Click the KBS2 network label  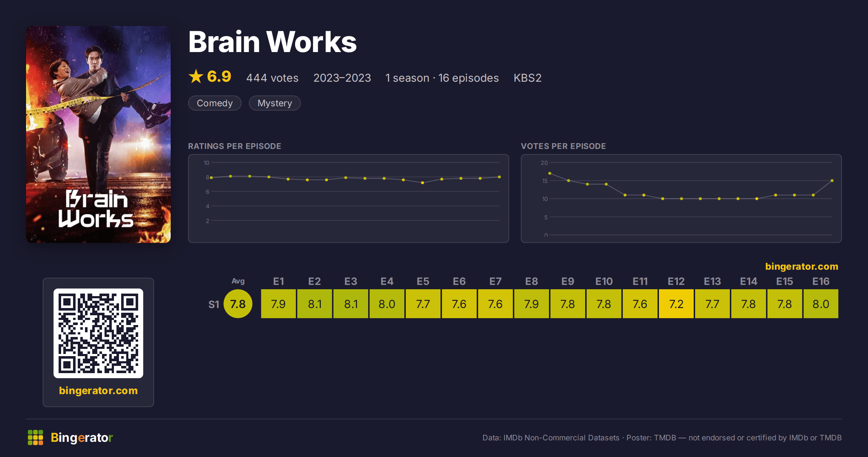(x=528, y=78)
